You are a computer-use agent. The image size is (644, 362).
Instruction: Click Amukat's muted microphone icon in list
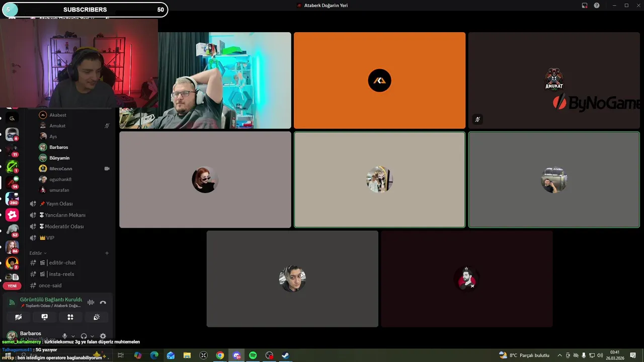(x=107, y=126)
